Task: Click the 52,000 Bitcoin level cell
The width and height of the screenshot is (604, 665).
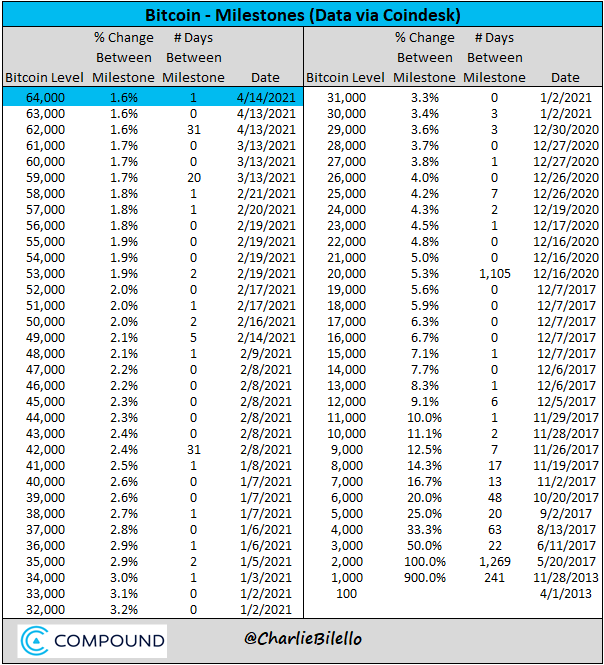Action: tap(45, 290)
